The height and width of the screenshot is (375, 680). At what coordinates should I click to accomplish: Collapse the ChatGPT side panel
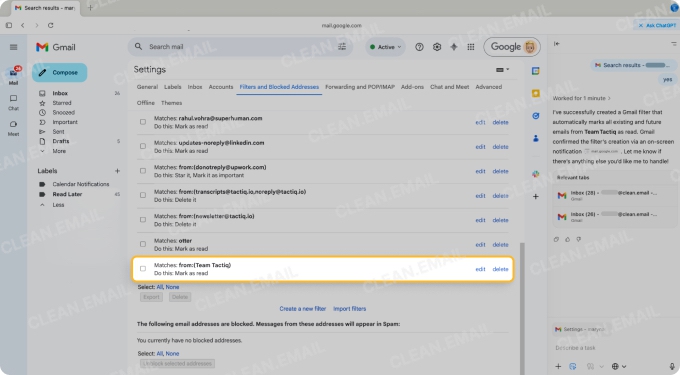557,43
